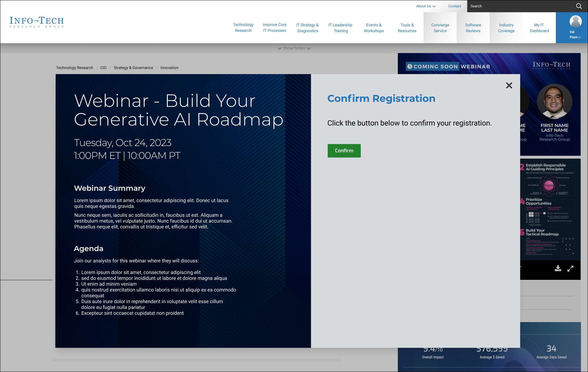Click the Confirm Registration heading
This screenshot has height=372, width=588.
click(x=381, y=99)
